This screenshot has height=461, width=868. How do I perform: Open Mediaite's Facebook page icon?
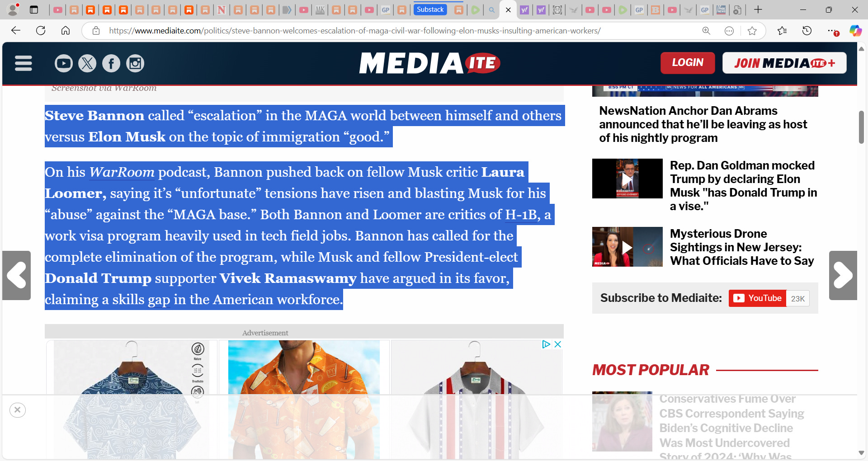(x=111, y=63)
